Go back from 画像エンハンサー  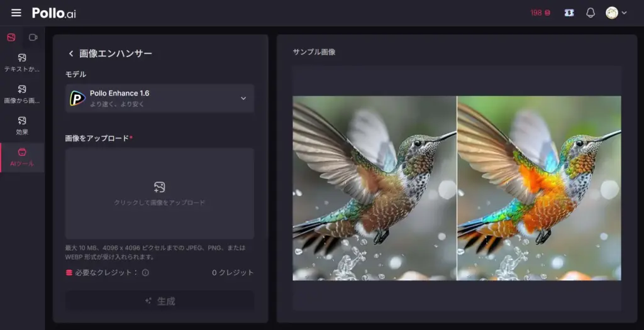[70, 53]
